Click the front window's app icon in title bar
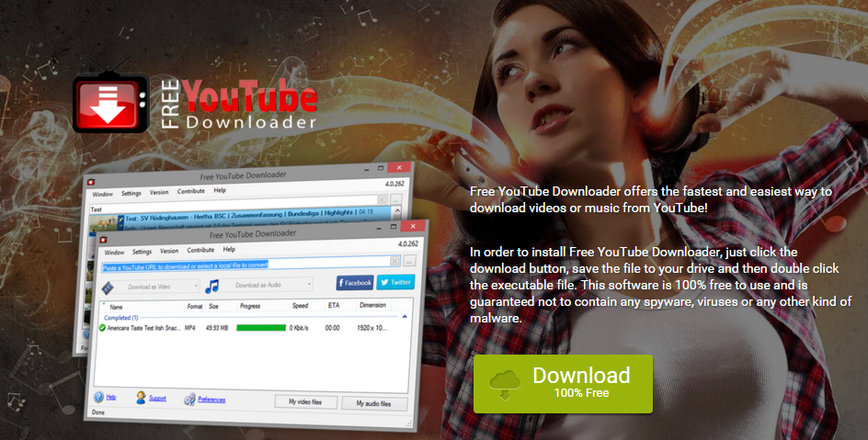 pos(103,239)
